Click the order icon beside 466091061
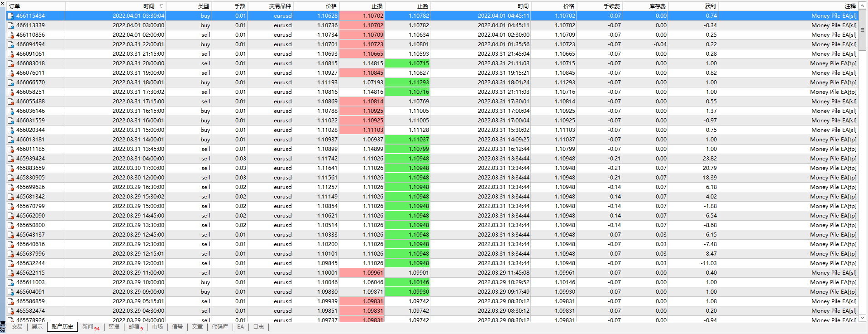The width and height of the screenshot is (868, 334). click(11, 54)
